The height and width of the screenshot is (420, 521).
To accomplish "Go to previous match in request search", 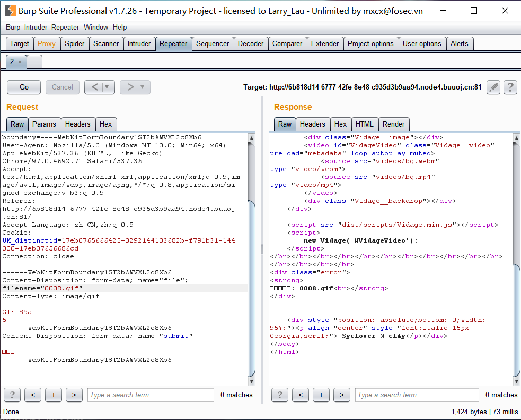I will (33, 395).
